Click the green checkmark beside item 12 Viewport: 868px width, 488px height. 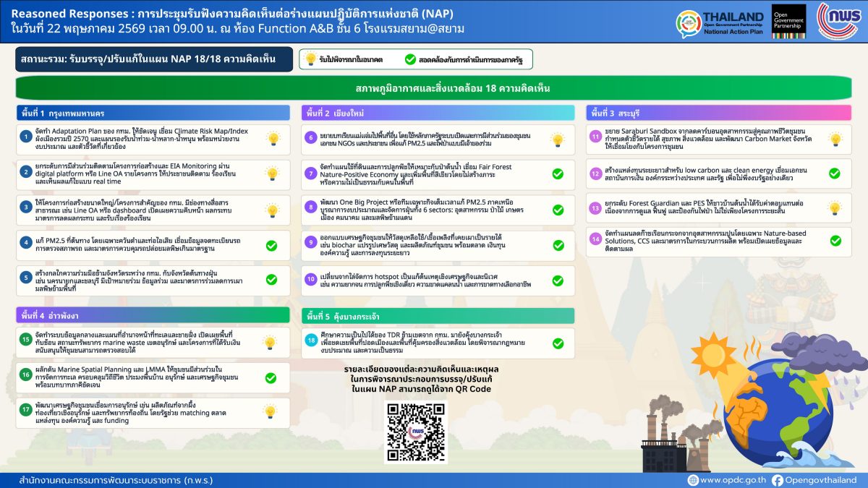coord(834,174)
